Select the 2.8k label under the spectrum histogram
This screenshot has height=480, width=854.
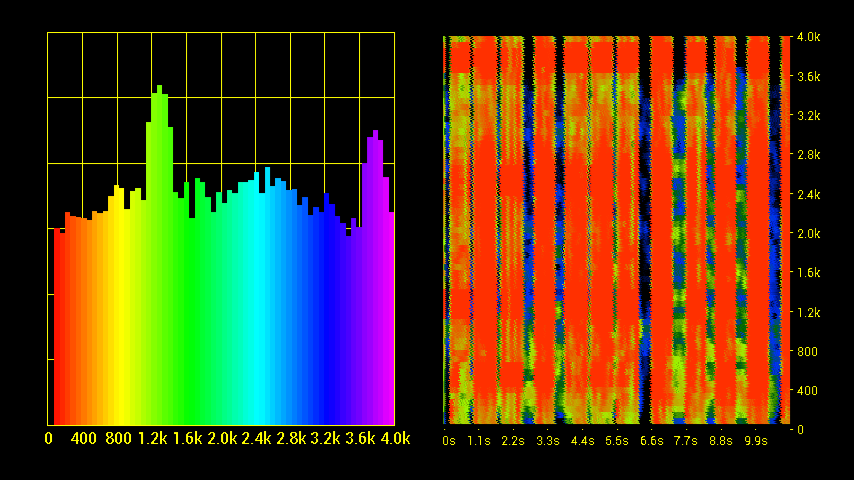[291, 439]
